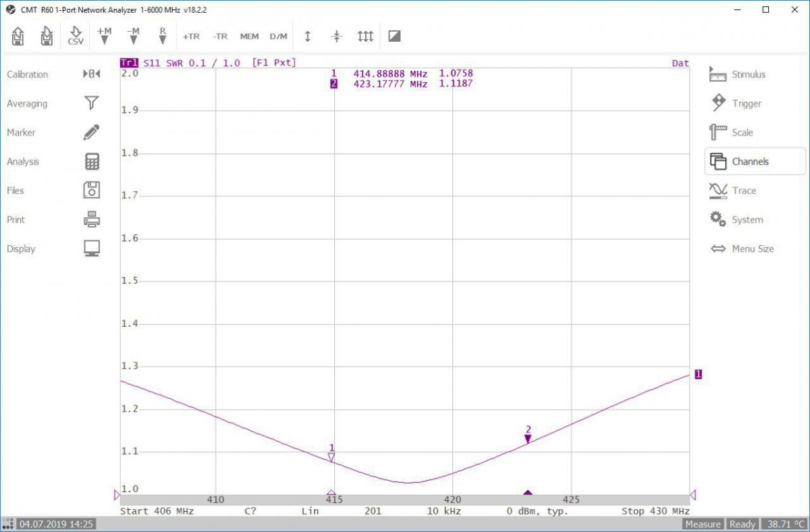Click the Start 406 MHz field

157,511
